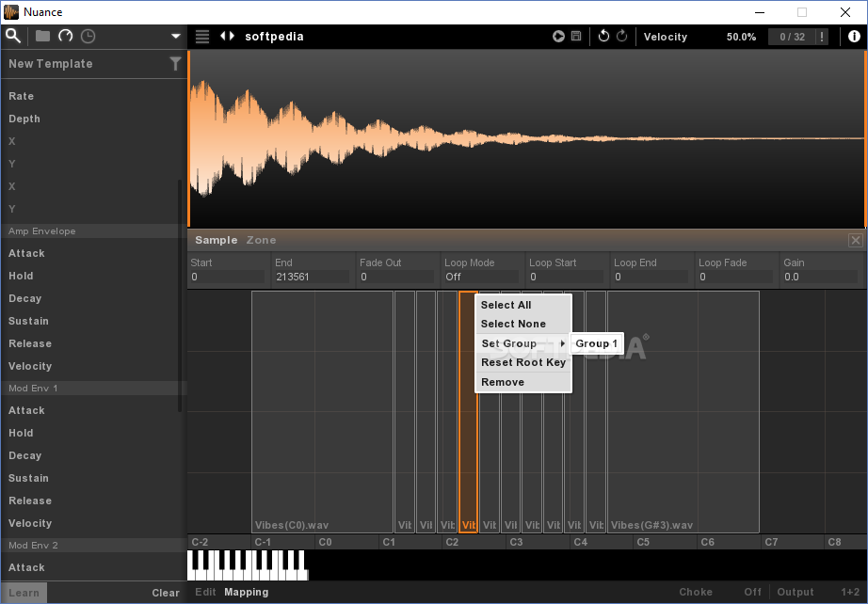Switch to the Edit tab
Screen dimensions: 868x604
[x=205, y=593]
